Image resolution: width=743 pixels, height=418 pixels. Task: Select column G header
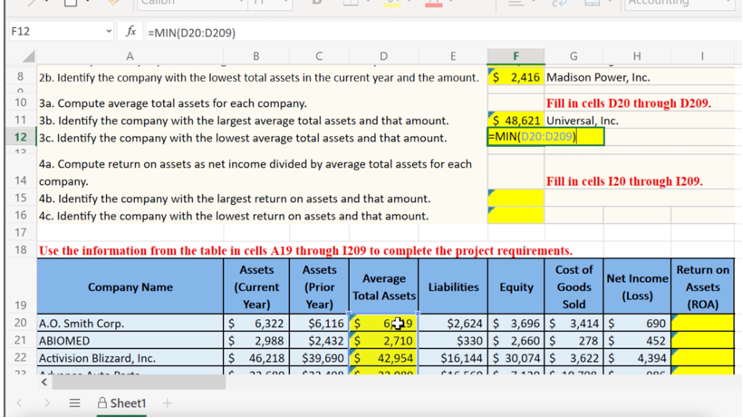(x=573, y=56)
